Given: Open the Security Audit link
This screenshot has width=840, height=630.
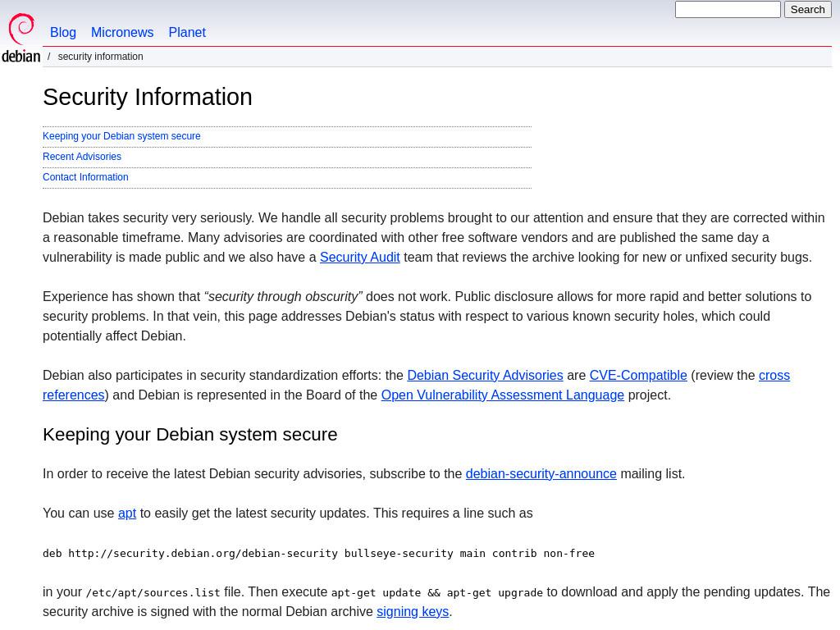Looking at the screenshot, I should (360, 257).
